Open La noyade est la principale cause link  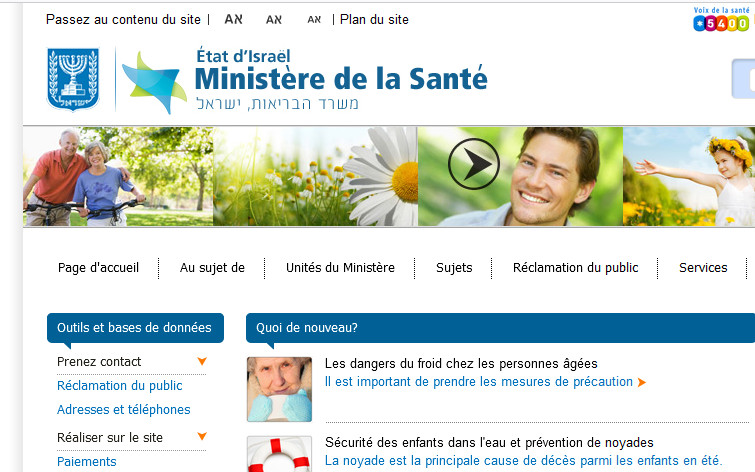point(523,461)
